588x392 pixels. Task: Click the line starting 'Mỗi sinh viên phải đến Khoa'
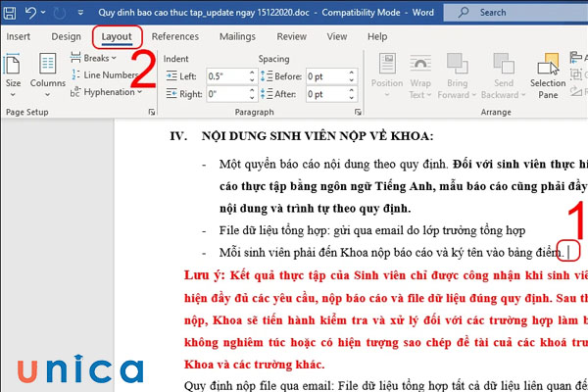click(391, 253)
